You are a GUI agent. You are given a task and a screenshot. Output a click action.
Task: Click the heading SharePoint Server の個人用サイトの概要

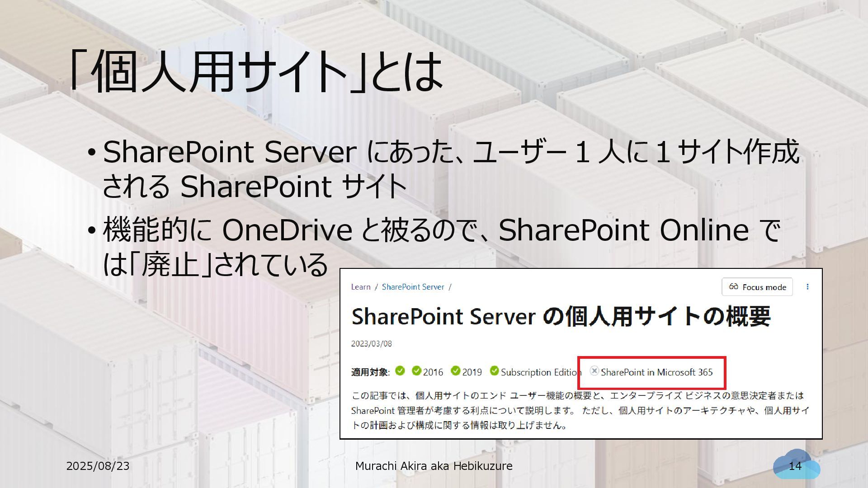[561, 316]
